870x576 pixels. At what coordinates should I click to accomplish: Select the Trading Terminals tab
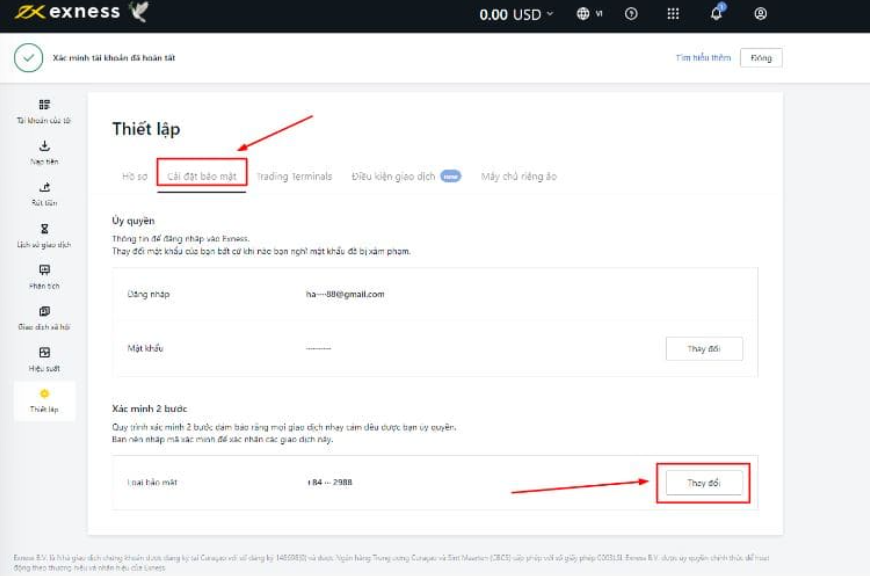[294, 177]
